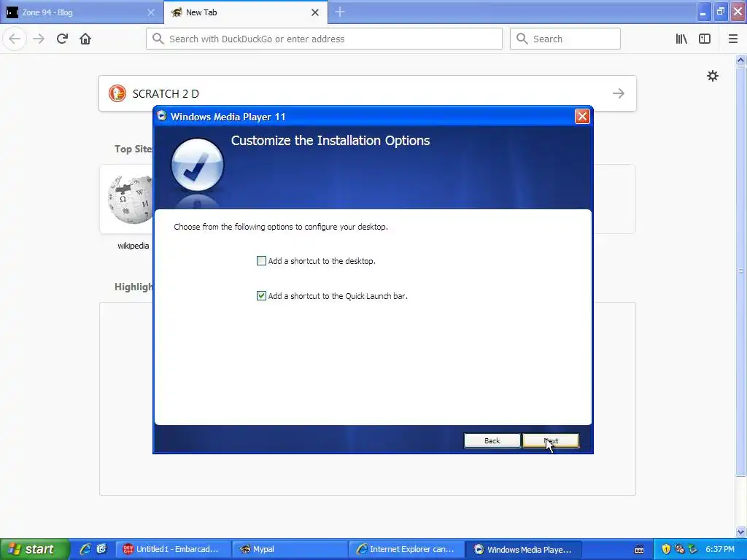The width and height of the screenshot is (747, 560).
Task: Submit the search with the arrow button
Action: coord(619,93)
